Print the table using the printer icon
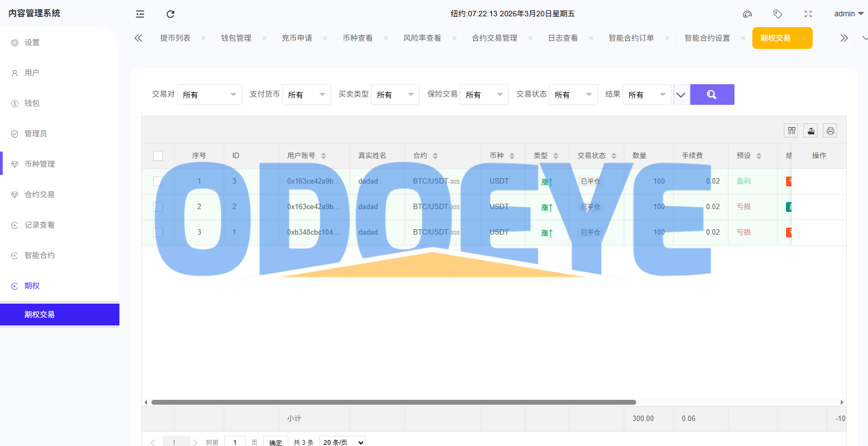 click(830, 130)
